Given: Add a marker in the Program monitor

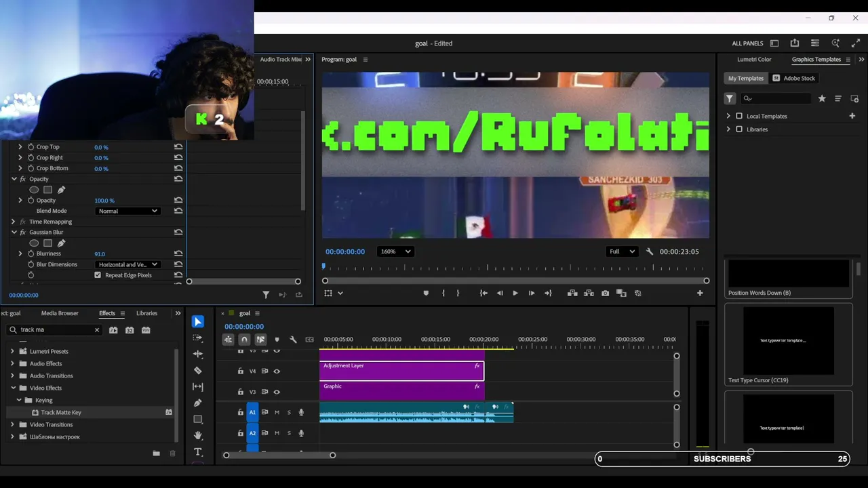Looking at the screenshot, I should click(426, 293).
